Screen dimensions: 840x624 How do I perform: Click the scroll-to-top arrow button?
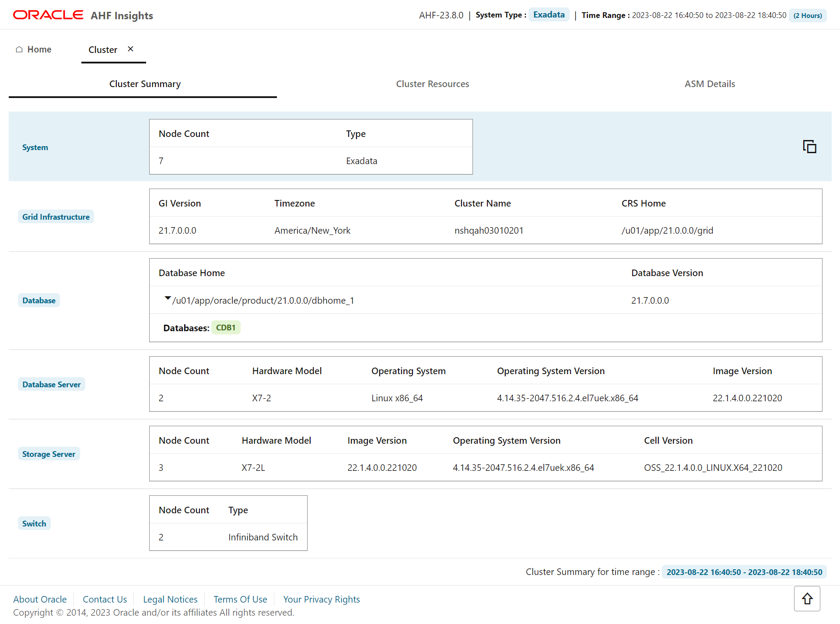click(x=807, y=599)
